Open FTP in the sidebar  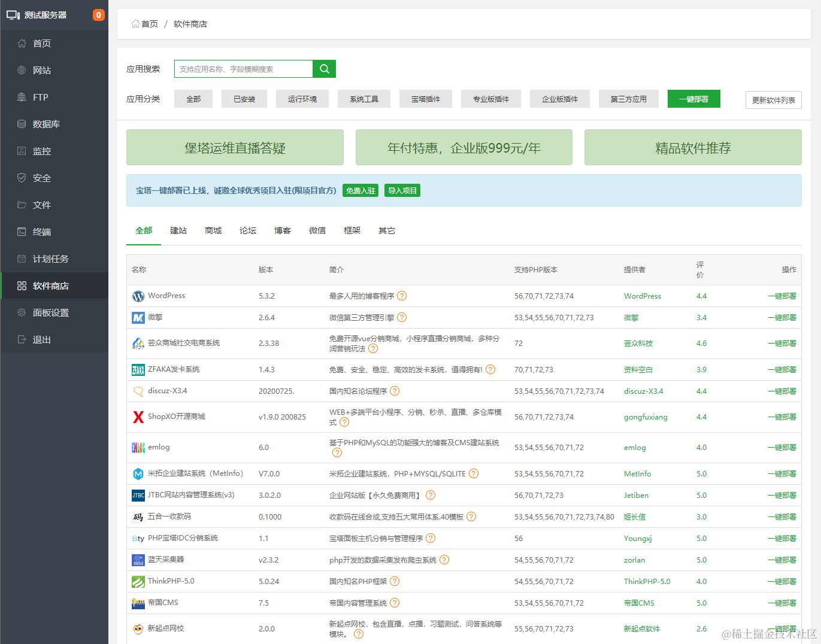coord(54,97)
